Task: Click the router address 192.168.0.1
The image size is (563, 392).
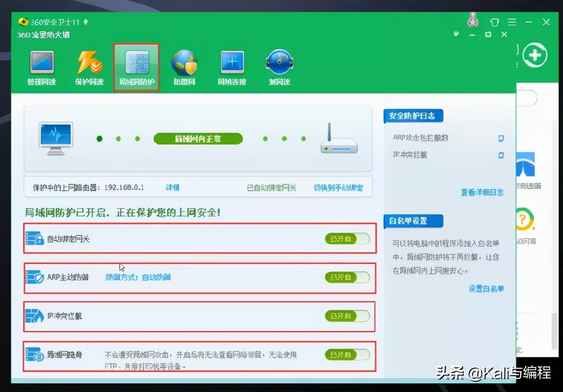Action: pos(124,187)
